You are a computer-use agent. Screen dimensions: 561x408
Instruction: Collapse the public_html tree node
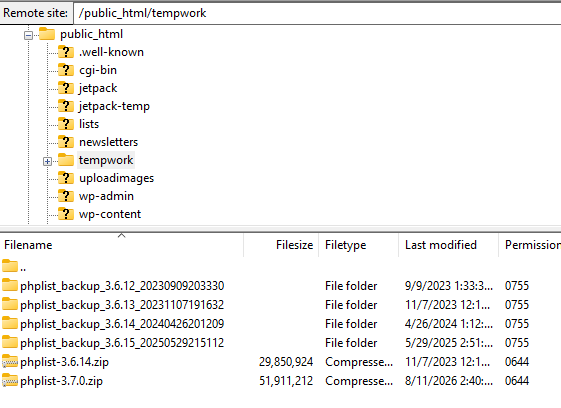[28, 35]
